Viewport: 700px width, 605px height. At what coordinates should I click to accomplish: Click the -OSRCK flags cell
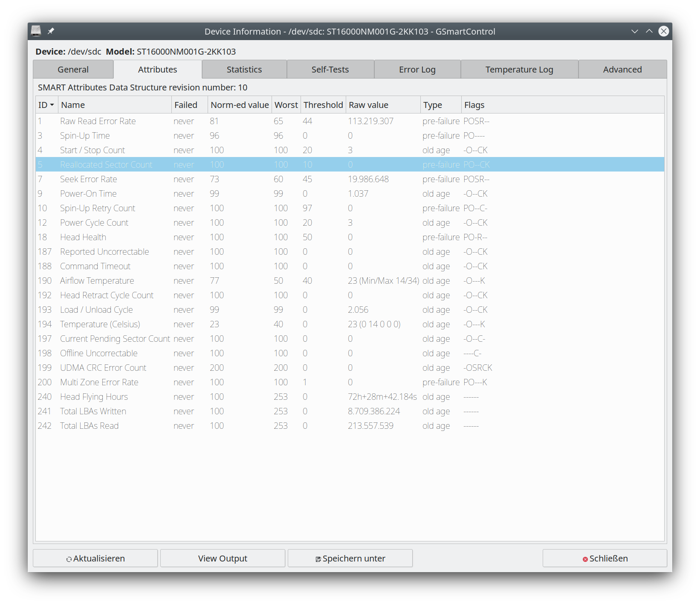pyautogui.click(x=477, y=368)
